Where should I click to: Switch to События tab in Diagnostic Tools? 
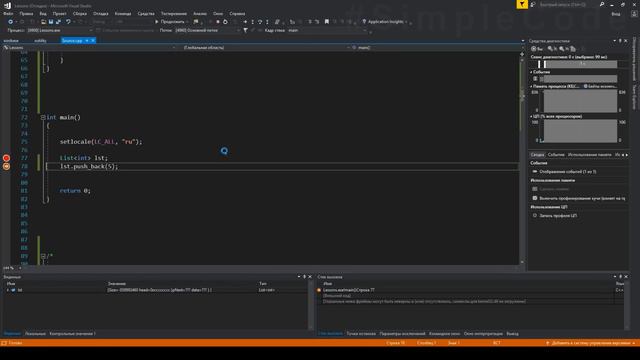pos(556,155)
